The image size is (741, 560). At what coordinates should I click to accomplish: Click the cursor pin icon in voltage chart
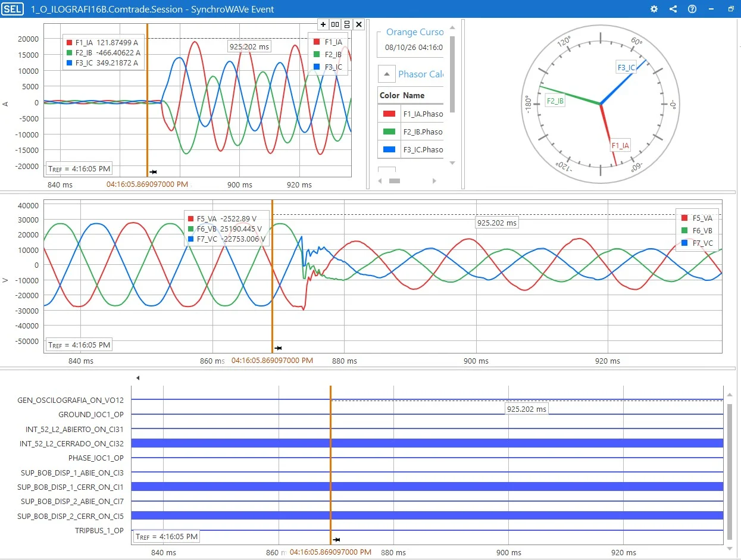[278, 348]
